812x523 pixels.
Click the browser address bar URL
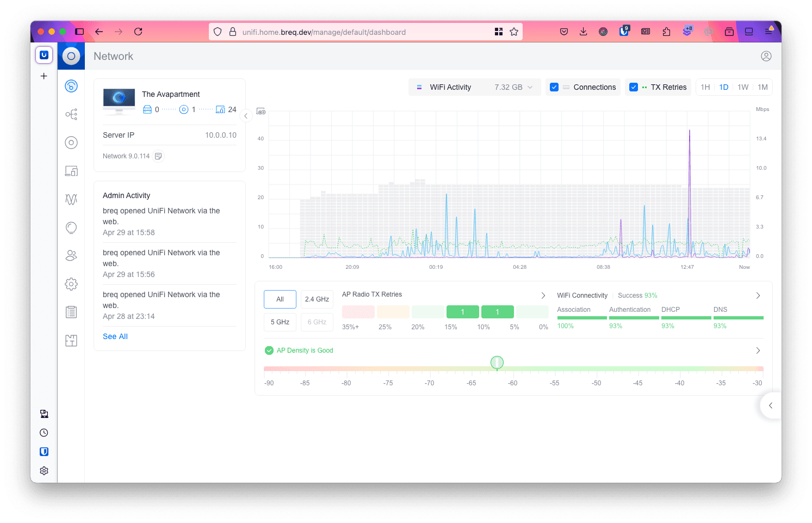click(324, 32)
